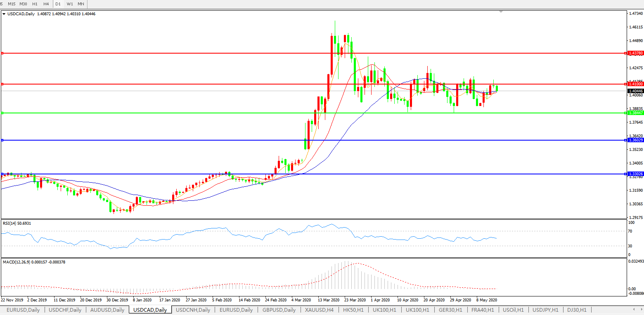The width and height of the screenshot is (644, 315).
Task: Expand the USDCAD,Daily chart title arrow
Action: pos(4,14)
